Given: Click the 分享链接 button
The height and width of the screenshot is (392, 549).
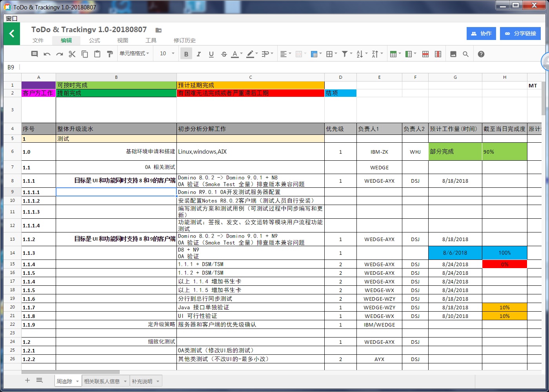Looking at the screenshot, I should 520,34.
